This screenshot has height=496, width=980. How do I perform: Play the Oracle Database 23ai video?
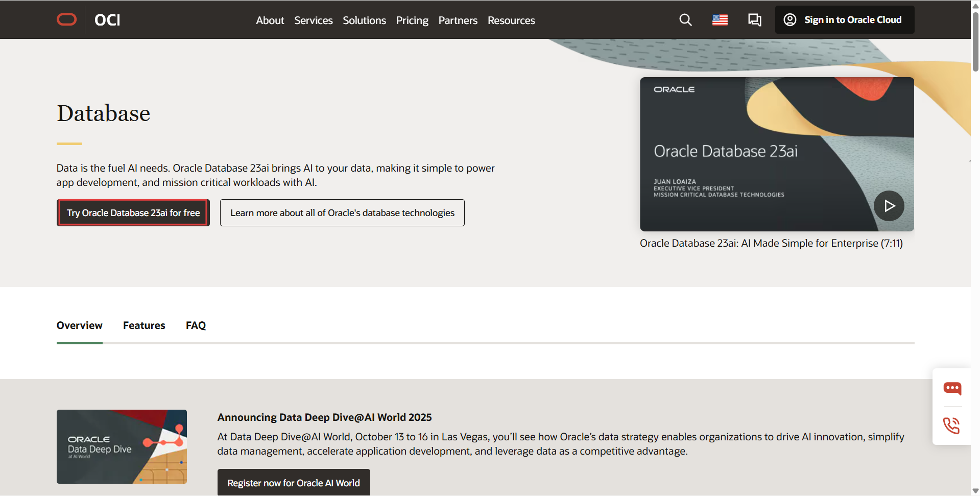tap(889, 206)
